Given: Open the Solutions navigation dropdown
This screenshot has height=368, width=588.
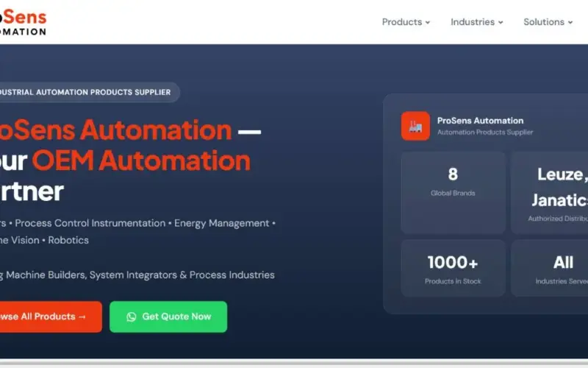Looking at the screenshot, I should [548, 22].
